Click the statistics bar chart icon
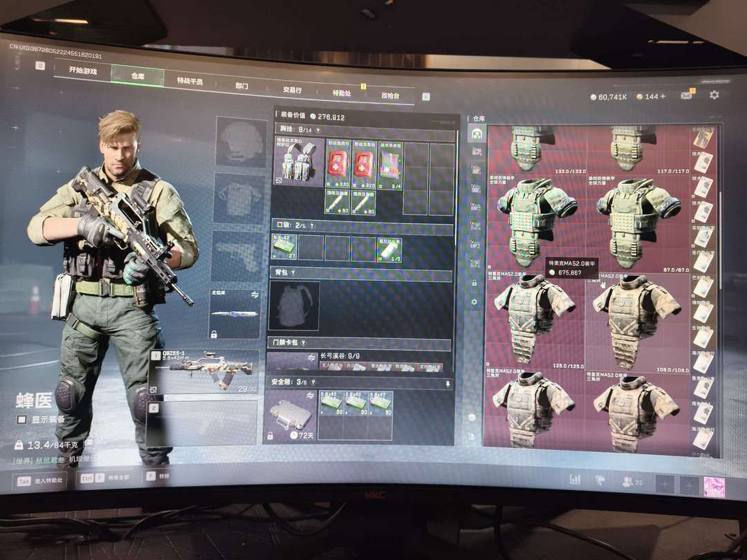This screenshot has height=560, width=747. coord(575,479)
